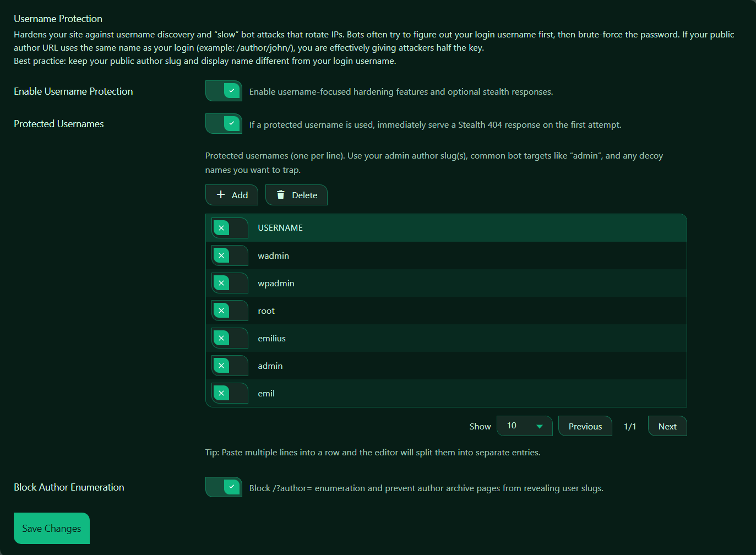Click the USERNAME column header
The width and height of the screenshot is (756, 555).
pos(280,228)
